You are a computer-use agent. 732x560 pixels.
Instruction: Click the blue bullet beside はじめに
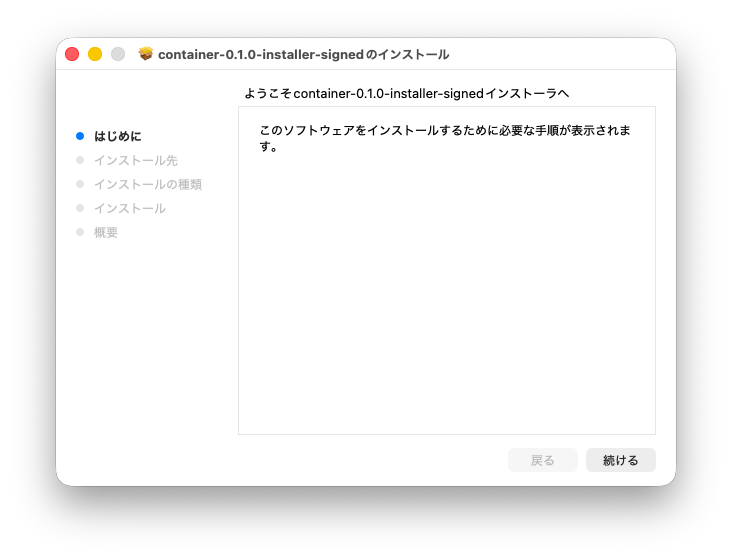(80, 136)
